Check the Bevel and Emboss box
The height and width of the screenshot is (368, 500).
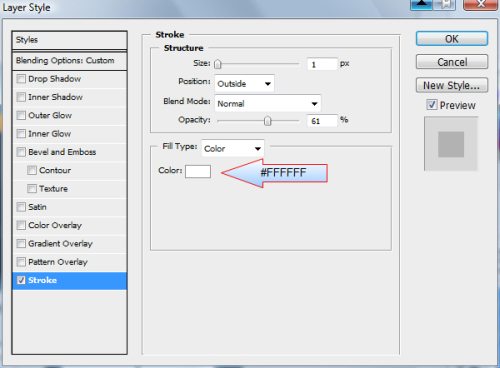tap(21, 152)
